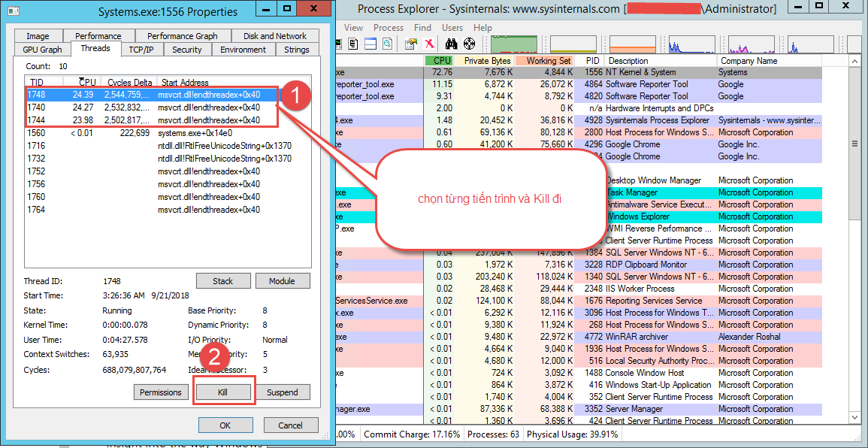This screenshot has width=868, height=448.
Task: Switch to the GPU Graph tab
Action: pos(43,50)
